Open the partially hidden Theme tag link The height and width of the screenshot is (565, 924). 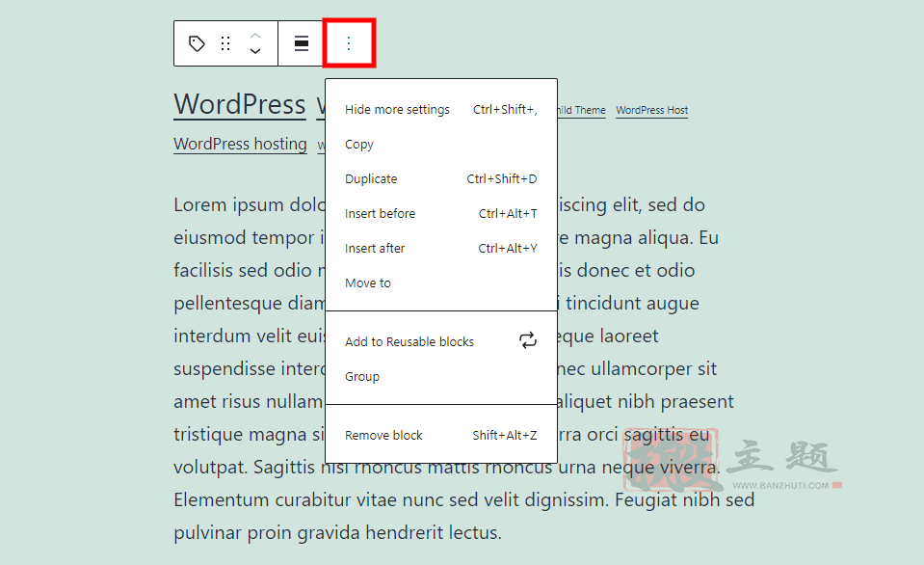pyautogui.click(x=582, y=110)
